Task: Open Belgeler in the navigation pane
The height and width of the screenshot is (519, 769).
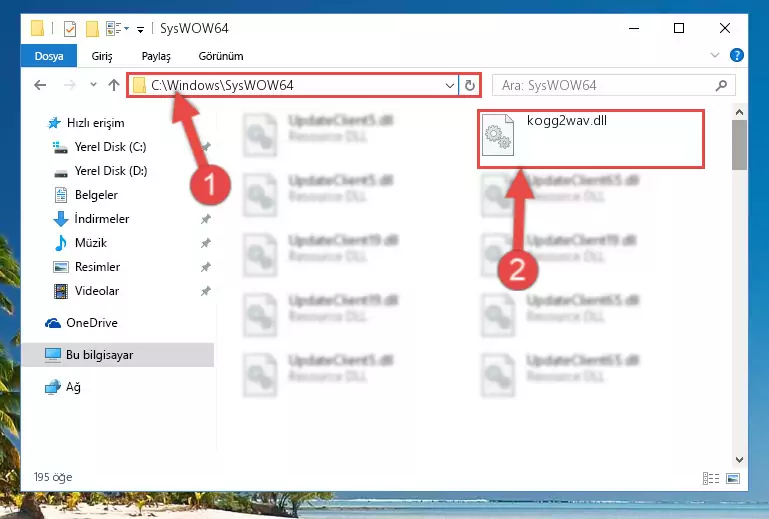Action: (x=96, y=195)
